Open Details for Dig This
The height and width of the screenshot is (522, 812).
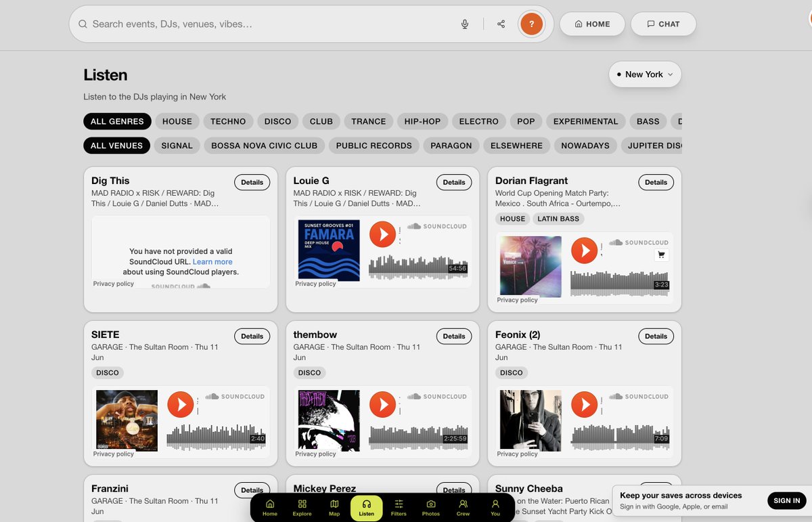[252, 182]
